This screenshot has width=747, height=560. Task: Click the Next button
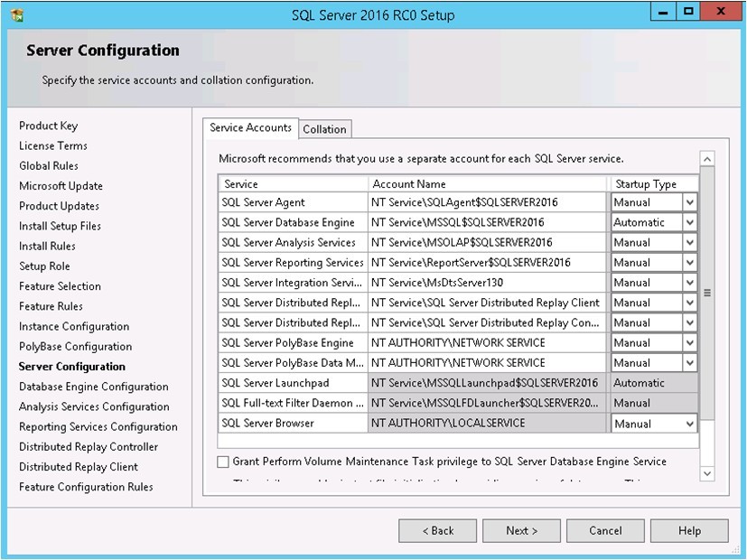(522, 530)
